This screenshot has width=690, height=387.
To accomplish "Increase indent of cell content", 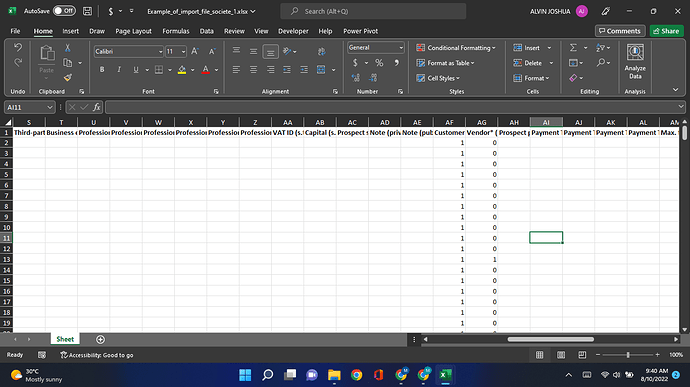I will (304, 70).
